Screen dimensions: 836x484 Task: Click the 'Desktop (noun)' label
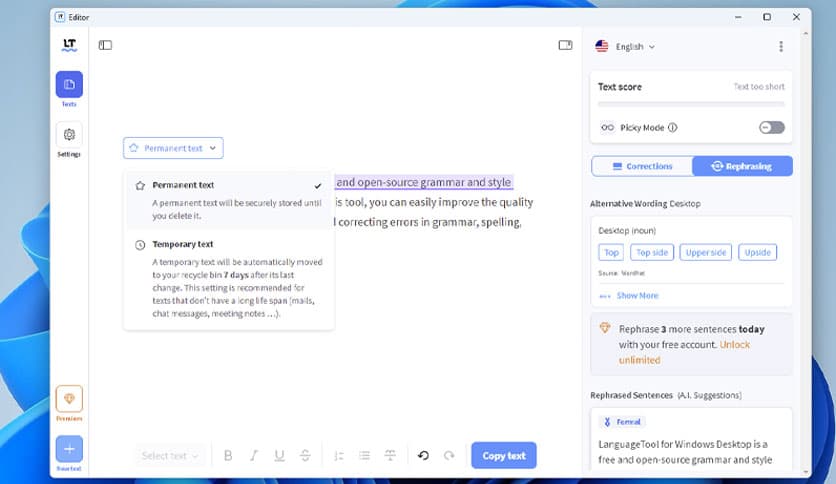pyautogui.click(x=627, y=230)
